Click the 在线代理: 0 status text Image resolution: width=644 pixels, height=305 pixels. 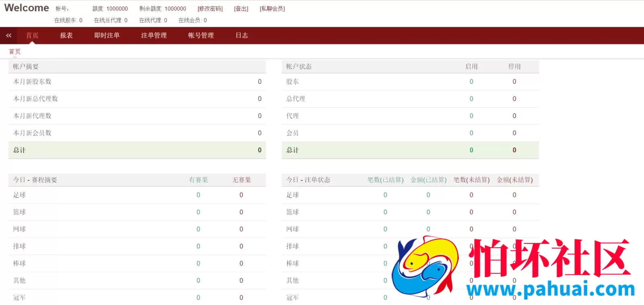[x=153, y=20]
